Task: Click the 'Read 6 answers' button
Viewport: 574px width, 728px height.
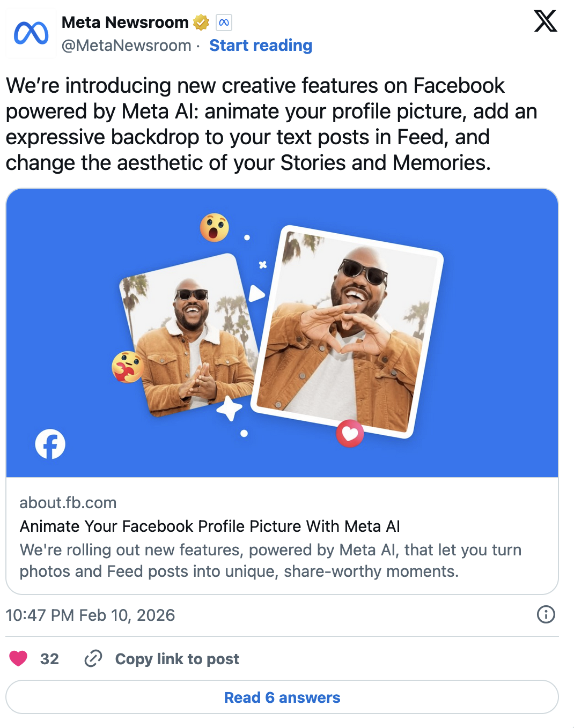Action: [x=282, y=697]
